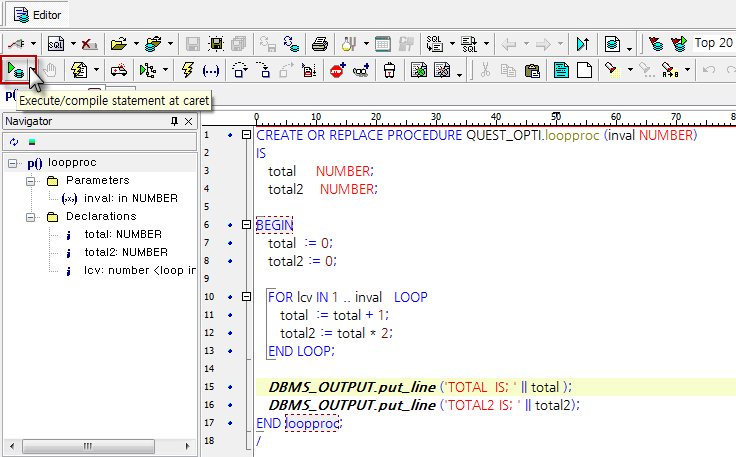Toggle breakpoint dot on line 15 gutter

pyautogui.click(x=230, y=387)
